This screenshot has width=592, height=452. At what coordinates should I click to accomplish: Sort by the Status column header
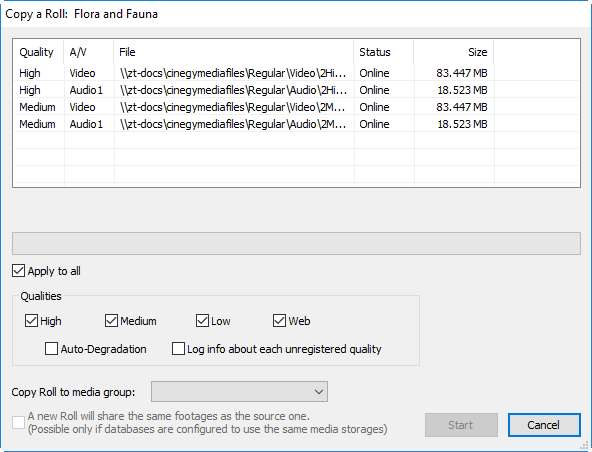384,52
